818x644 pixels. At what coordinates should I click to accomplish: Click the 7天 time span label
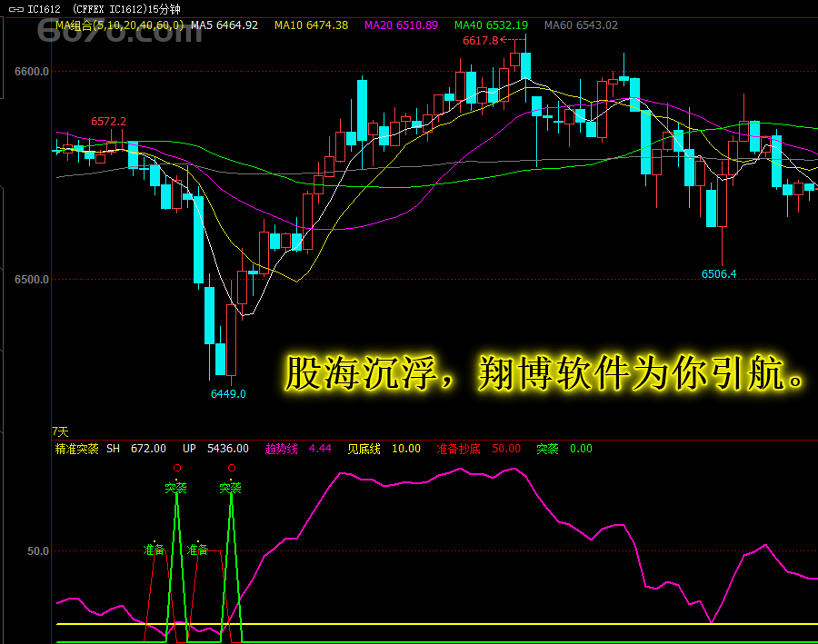point(60,431)
